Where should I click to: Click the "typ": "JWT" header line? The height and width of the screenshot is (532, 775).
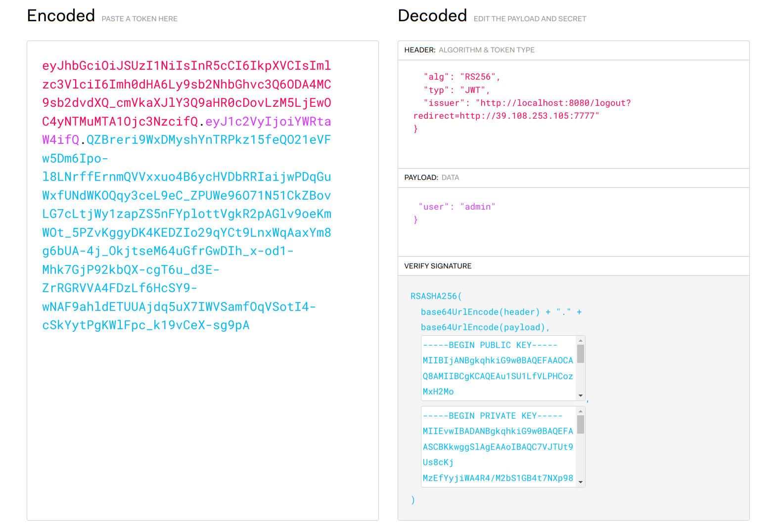(x=456, y=90)
